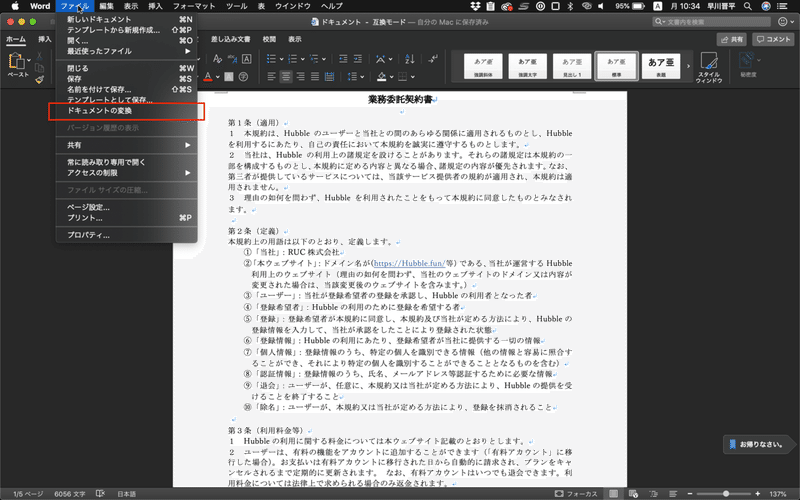
Task: Open the Dropbox menu bar icon
Action: coord(475,6)
